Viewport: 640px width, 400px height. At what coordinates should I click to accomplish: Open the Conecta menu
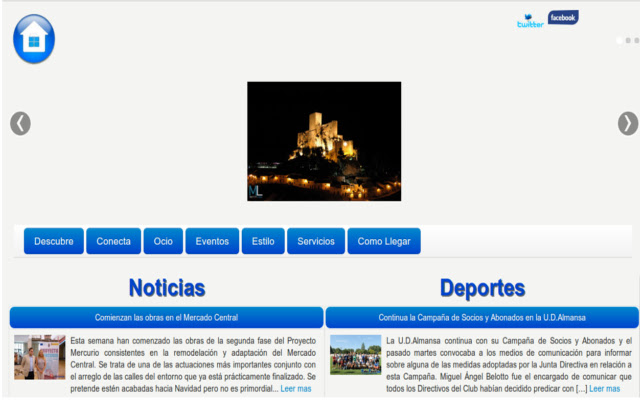coord(113,241)
